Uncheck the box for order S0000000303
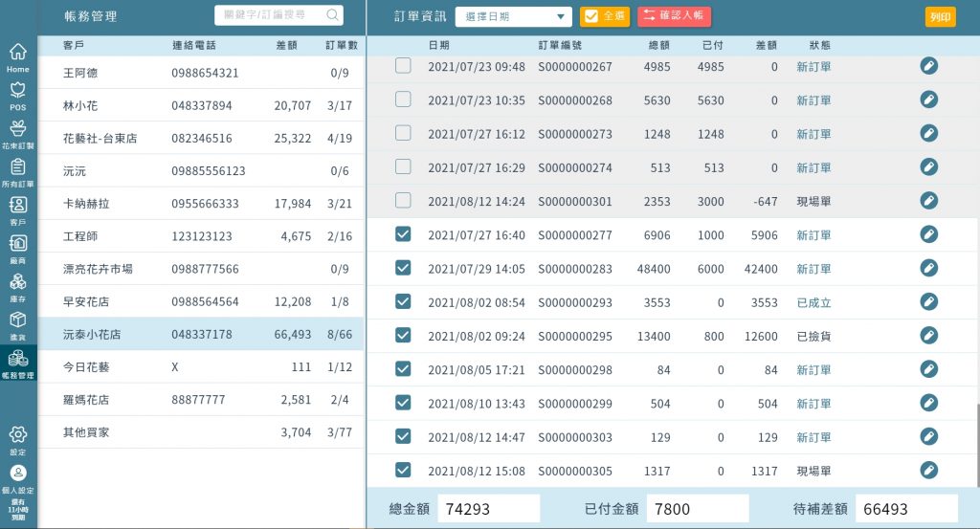The image size is (980, 529). [x=403, y=436]
